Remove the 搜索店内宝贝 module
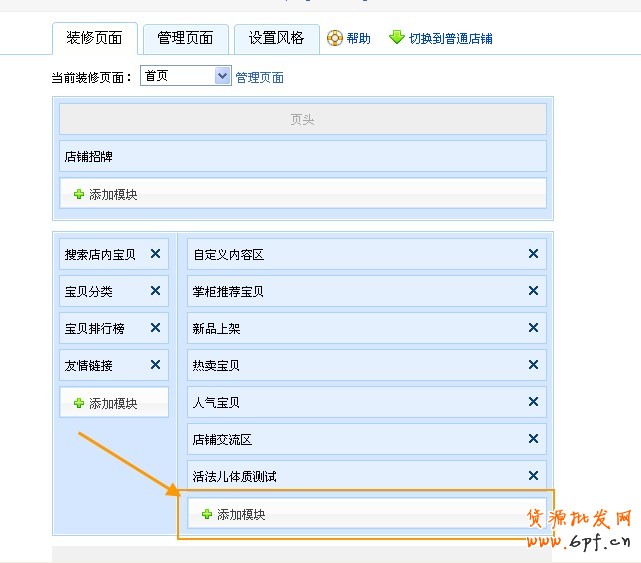 pyautogui.click(x=155, y=254)
